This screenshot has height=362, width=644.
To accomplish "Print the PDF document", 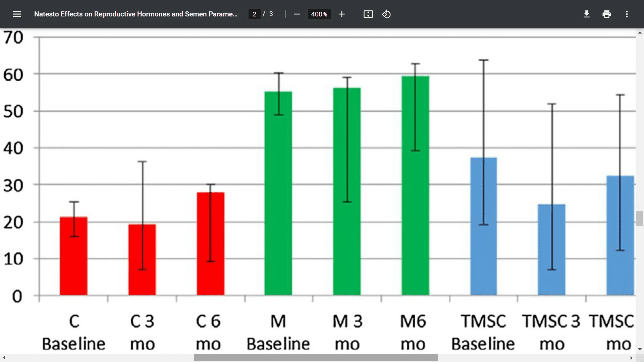I will pyautogui.click(x=606, y=14).
